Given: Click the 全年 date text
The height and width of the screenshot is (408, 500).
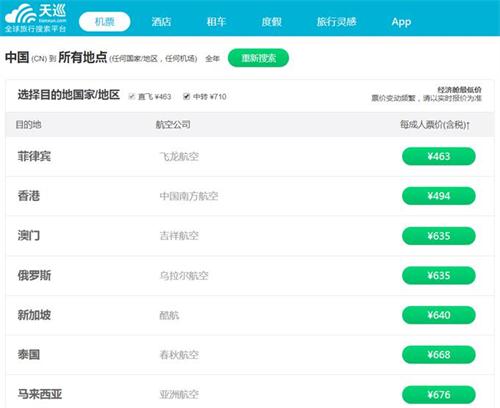Looking at the screenshot, I should pyautogui.click(x=212, y=59).
